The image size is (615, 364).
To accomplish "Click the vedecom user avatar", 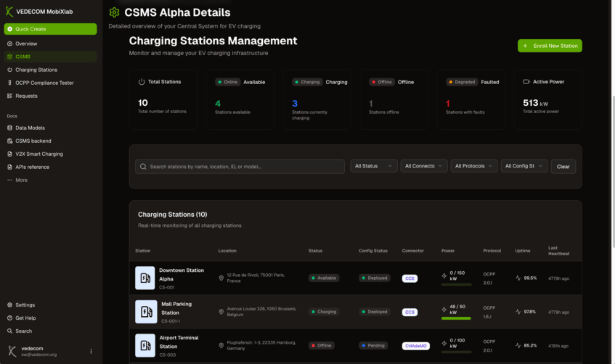I will [x=12, y=352].
